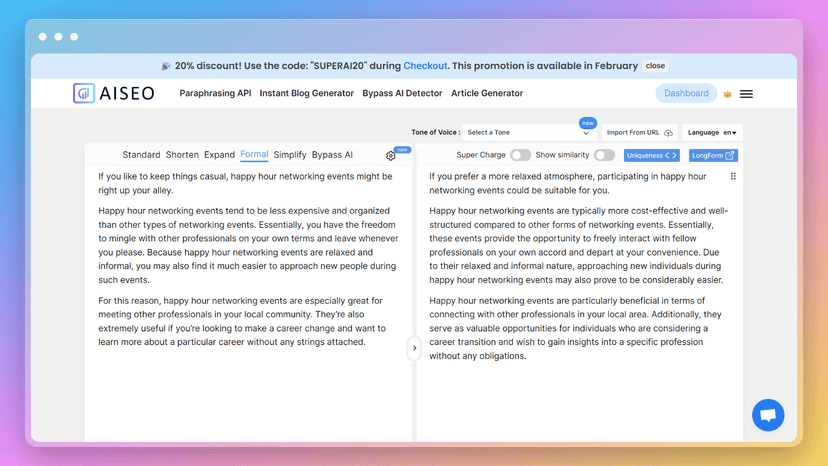The image size is (828, 466).
Task: Close the discount promotion banner
Action: pyautogui.click(x=655, y=66)
